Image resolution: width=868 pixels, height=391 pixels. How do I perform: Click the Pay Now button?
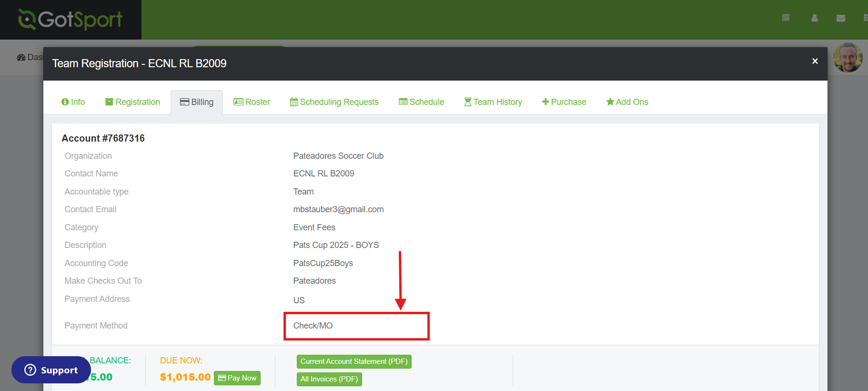pos(237,378)
